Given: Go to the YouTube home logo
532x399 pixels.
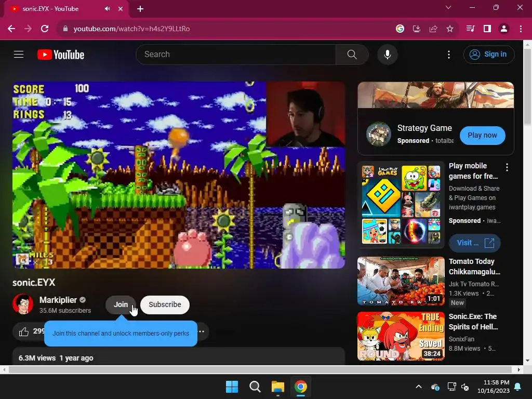Looking at the screenshot, I should (x=61, y=55).
